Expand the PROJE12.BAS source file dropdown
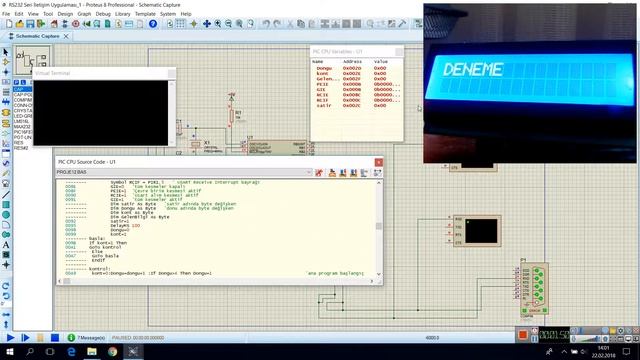Image resolution: width=640 pixels, height=360 pixels. tap(309, 172)
